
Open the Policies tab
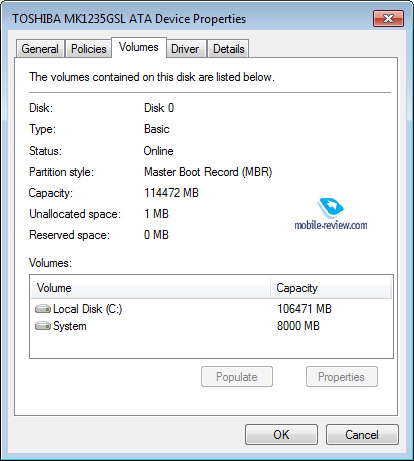pos(89,49)
